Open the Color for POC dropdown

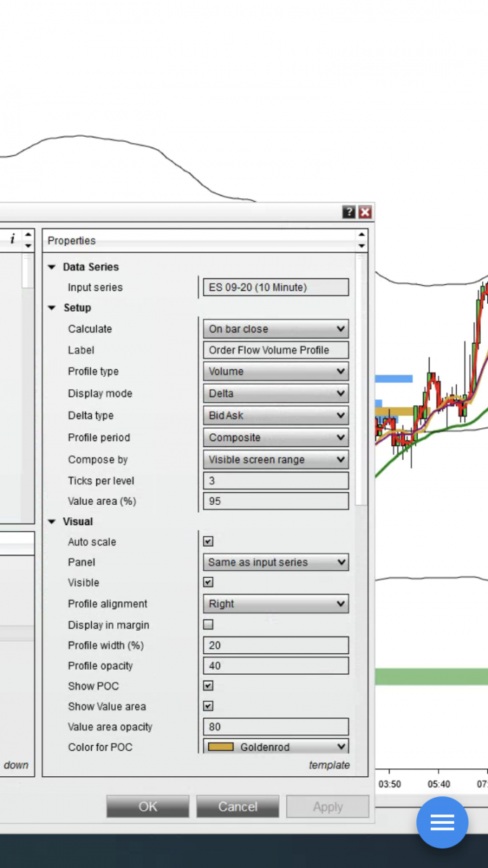275,747
